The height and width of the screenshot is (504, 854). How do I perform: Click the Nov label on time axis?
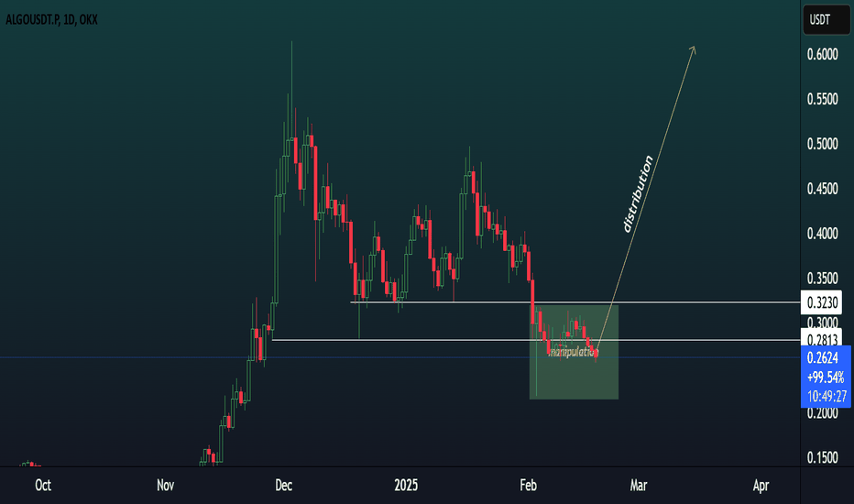165,485
